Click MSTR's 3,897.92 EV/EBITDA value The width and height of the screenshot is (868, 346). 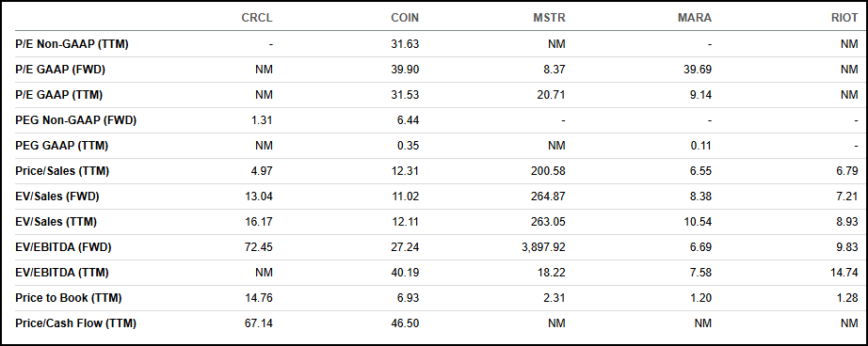pos(543,247)
